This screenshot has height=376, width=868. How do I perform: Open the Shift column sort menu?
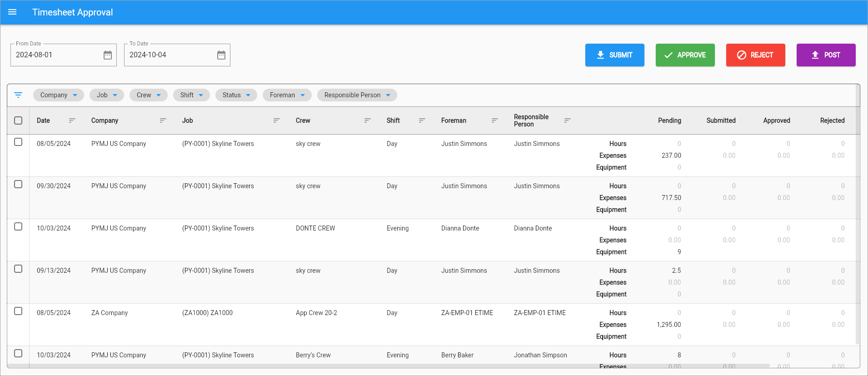pos(422,120)
